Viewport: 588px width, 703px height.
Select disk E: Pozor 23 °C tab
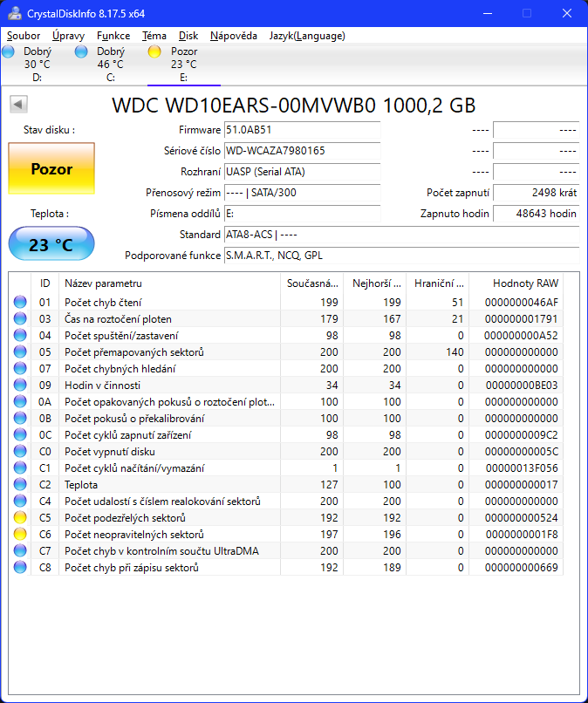(183, 65)
